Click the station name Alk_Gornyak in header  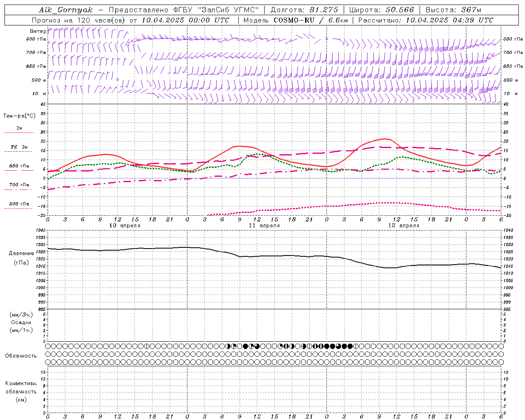pyautogui.click(x=66, y=10)
